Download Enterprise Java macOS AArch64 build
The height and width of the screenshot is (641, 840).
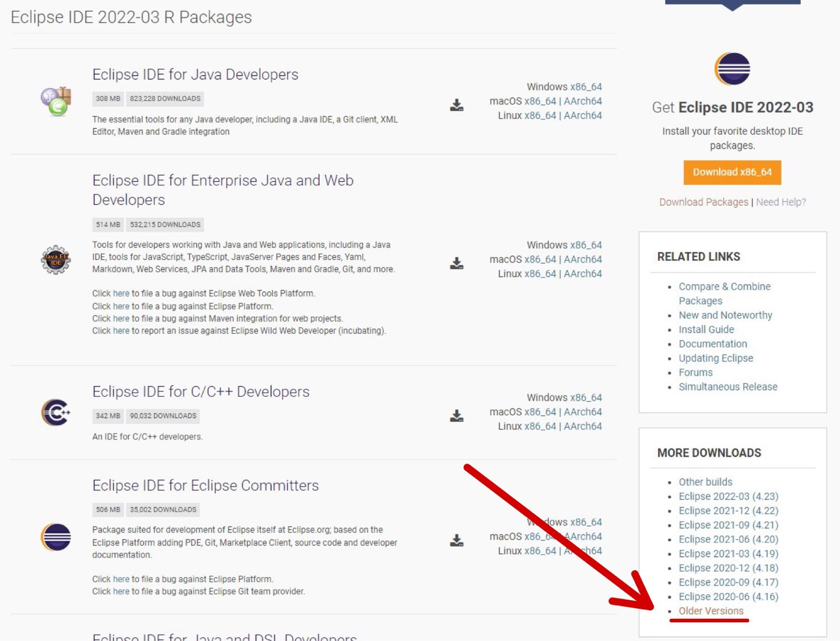(x=583, y=260)
